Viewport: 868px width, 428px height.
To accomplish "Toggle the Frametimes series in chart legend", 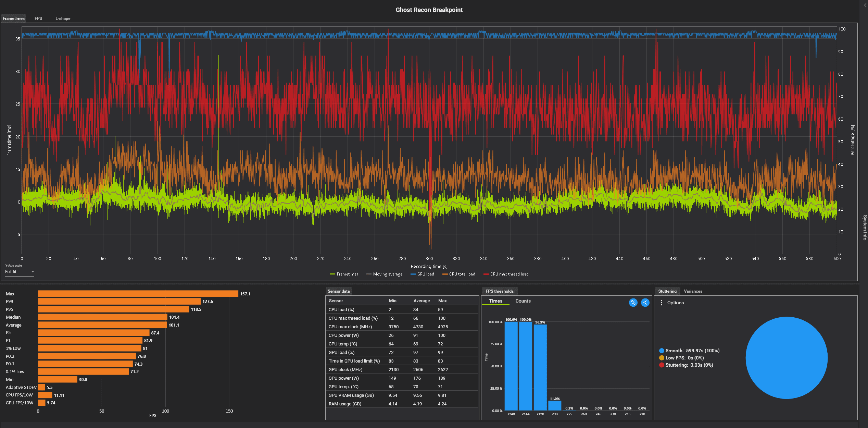I will click(344, 274).
